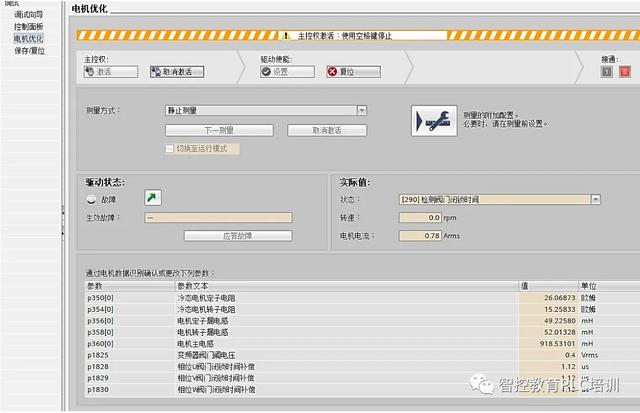The height and width of the screenshot is (413, 640).
Task: Click value 1.12 for p1828
Action: (x=549, y=366)
